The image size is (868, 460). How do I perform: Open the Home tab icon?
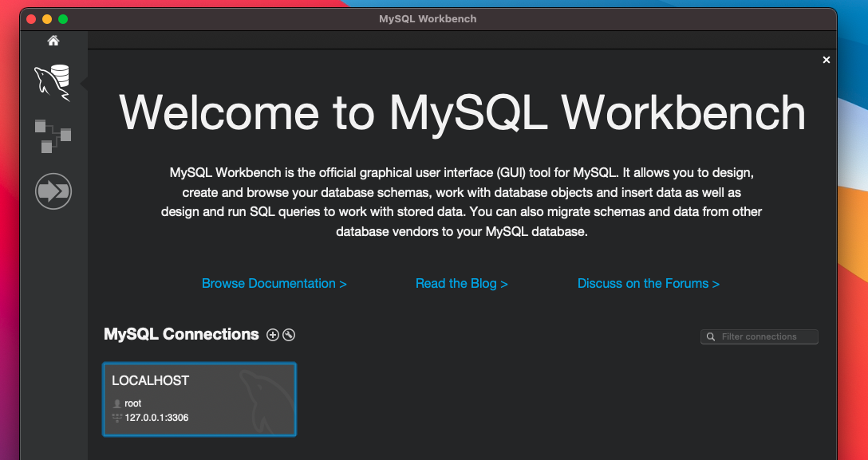pos(53,41)
